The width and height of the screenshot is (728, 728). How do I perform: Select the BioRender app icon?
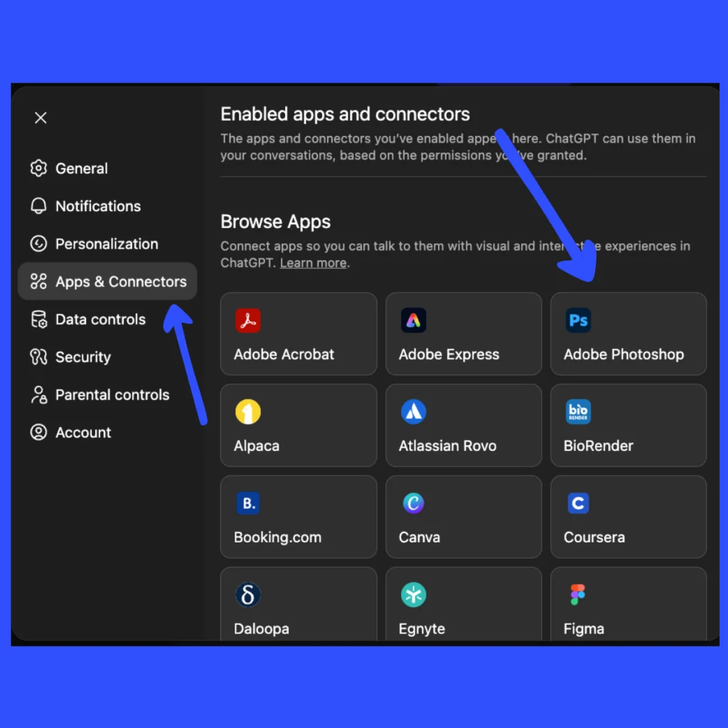[578, 412]
